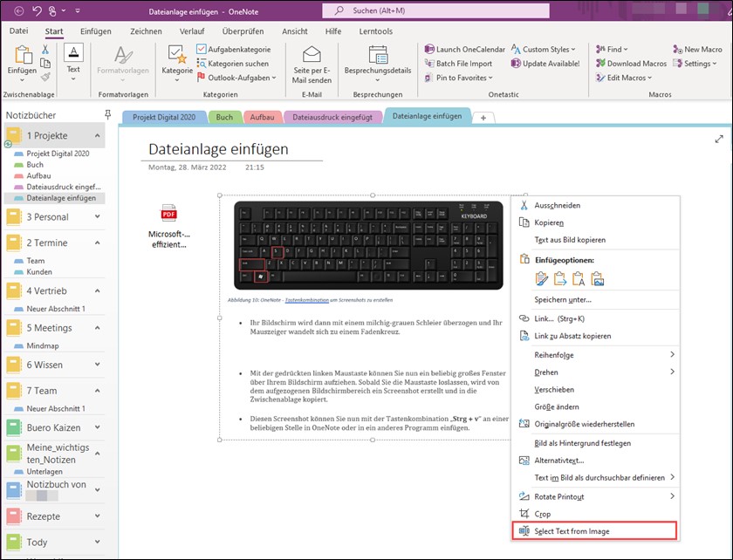733x560 pixels.
Task: Toggle Aufgabenkategorie checkbox
Action: click(x=202, y=49)
